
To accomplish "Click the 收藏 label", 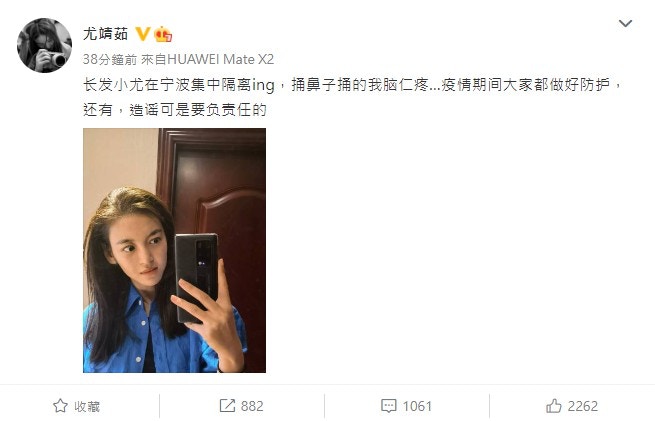I will [87, 406].
